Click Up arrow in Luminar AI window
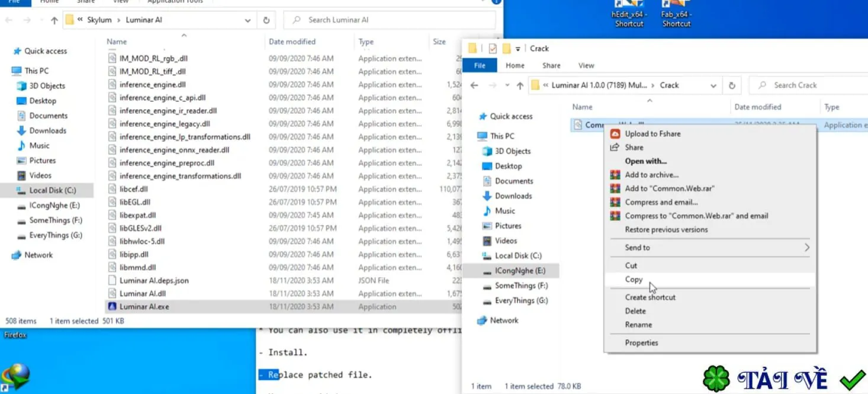Image resolution: width=868 pixels, height=394 pixels. point(54,20)
